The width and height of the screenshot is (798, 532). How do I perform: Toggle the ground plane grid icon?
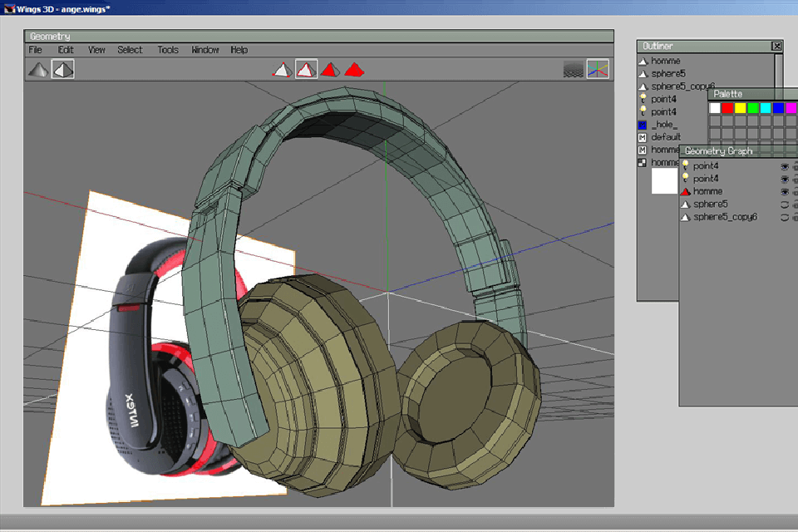[574, 70]
